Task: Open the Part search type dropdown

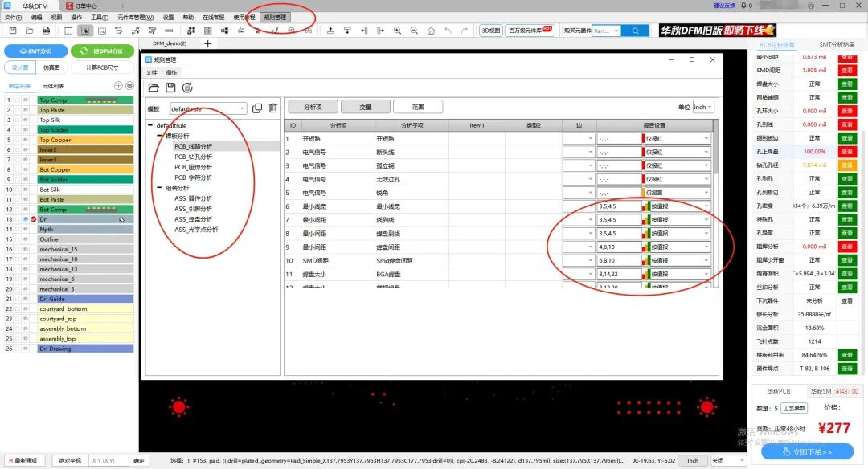Action: click(x=606, y=31)
